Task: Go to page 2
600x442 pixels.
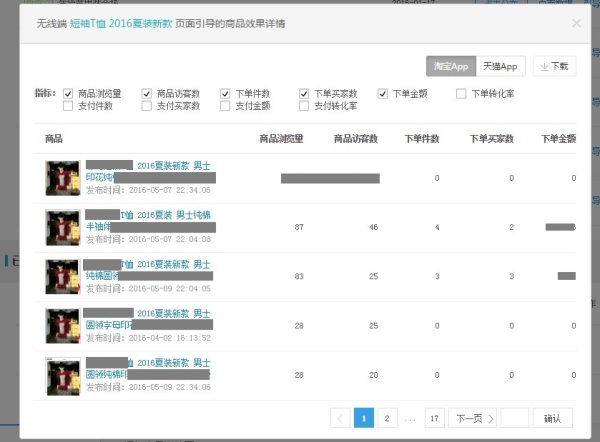Action: [x=386, y=418]
